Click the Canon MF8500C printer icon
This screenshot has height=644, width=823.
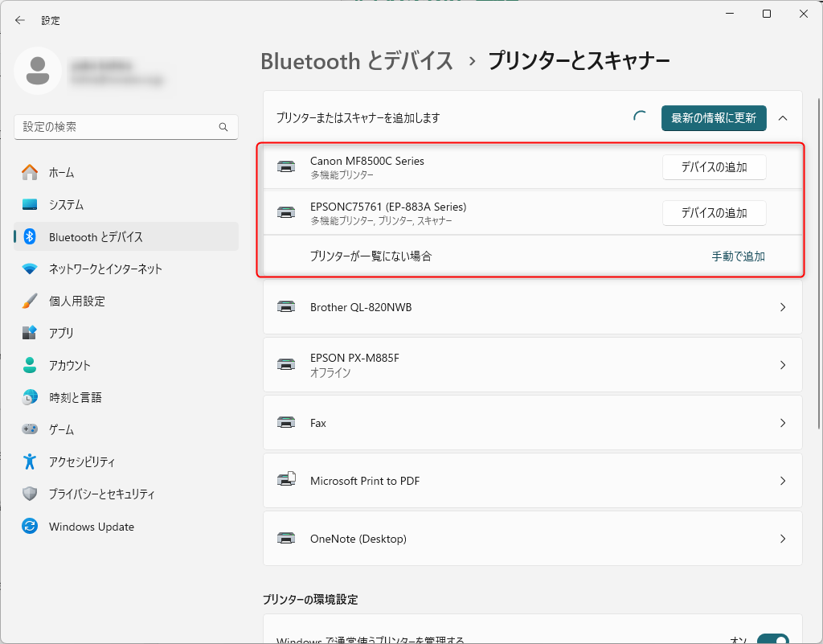tap(286, 167)
